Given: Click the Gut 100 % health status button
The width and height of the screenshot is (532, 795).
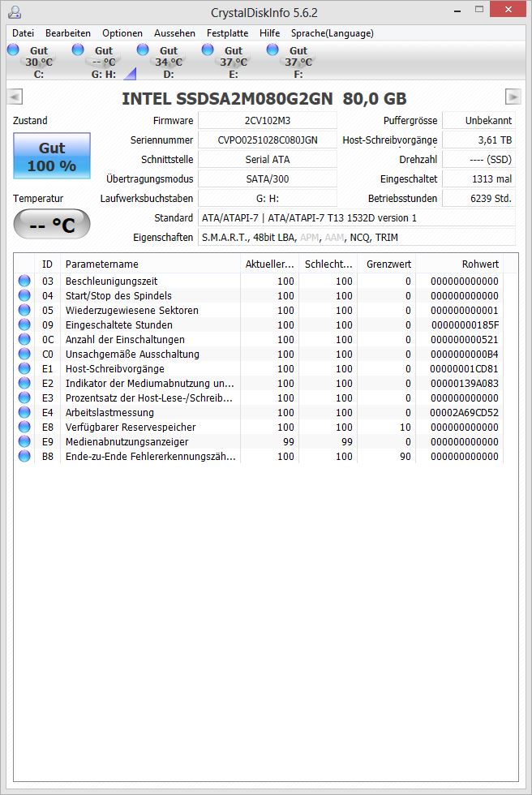Looking at the screenshot, I should pos(52,156).
